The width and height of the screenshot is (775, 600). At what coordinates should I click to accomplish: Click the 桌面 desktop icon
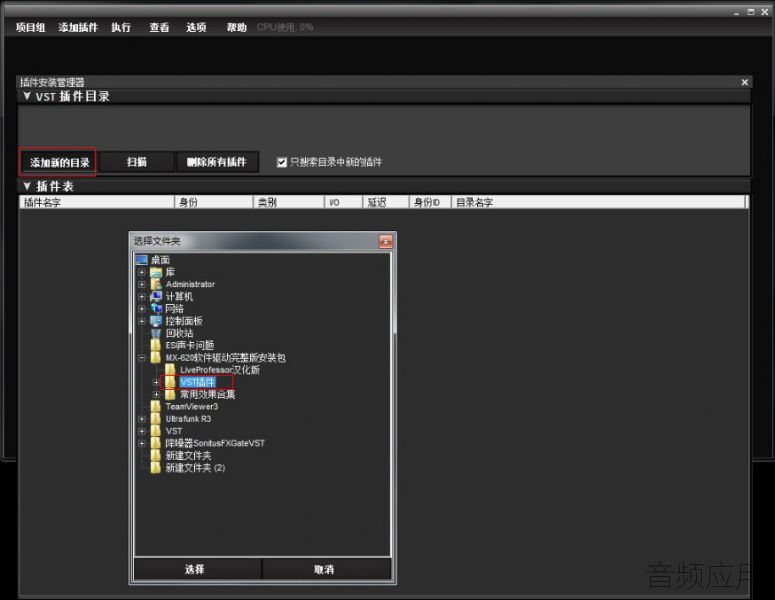(142, 259)
